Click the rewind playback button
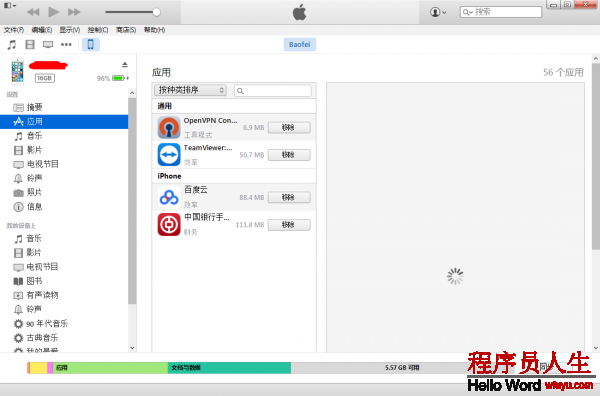 click(33, 12)
